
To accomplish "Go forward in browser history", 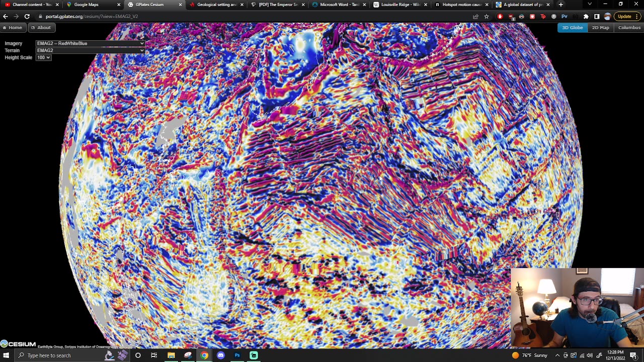I will pos(16,16).
